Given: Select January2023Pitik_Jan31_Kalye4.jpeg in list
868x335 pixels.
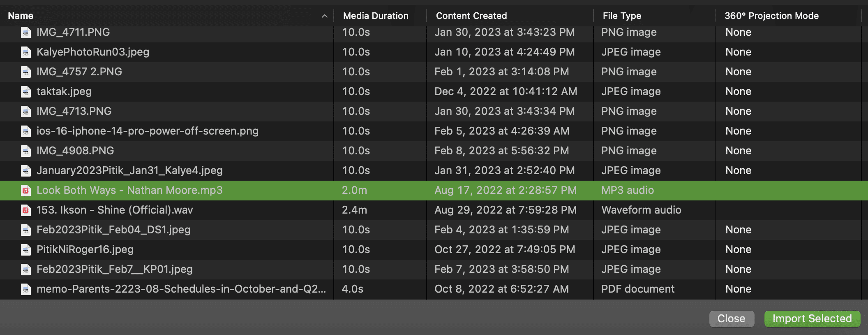Looking at the screenshot, I should pyautogui.click(x=129, y=170).
